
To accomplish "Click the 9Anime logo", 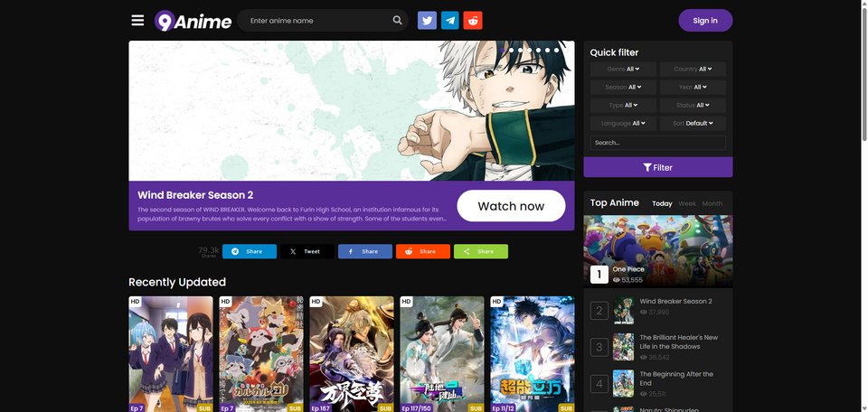I will [x=193, y=21].
